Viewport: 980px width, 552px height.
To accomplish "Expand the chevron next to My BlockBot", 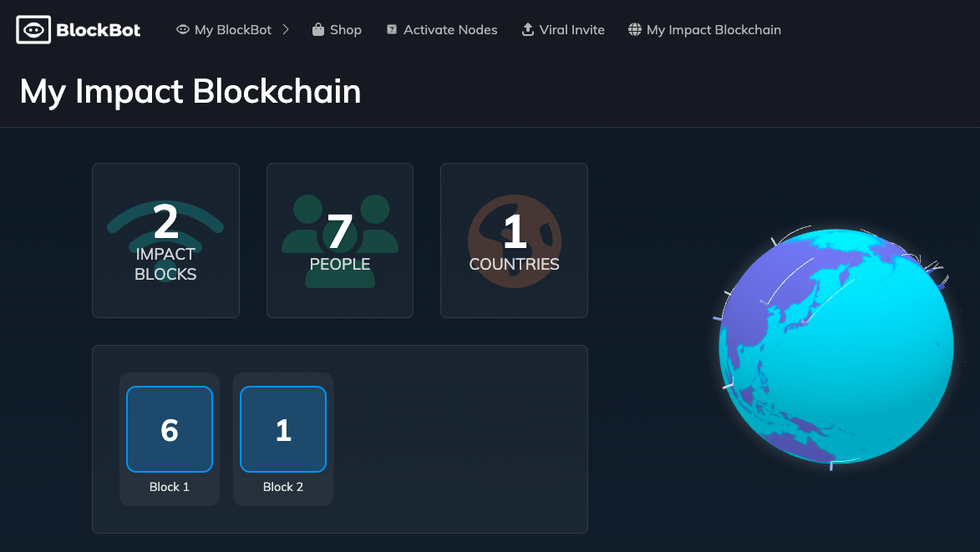I will point(286,29).
